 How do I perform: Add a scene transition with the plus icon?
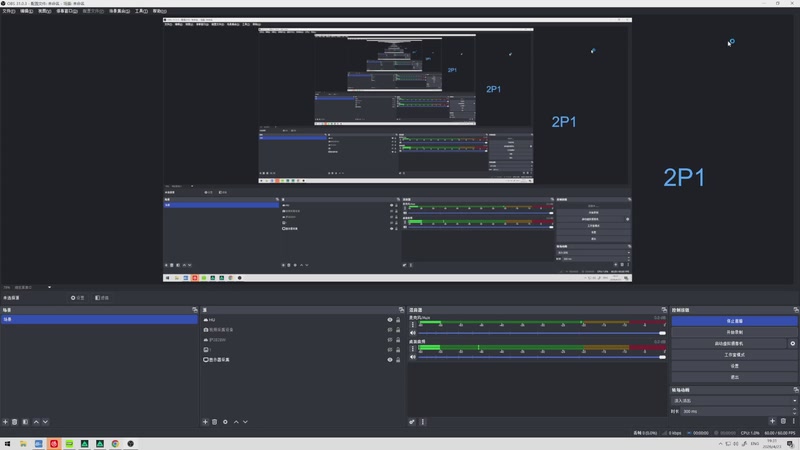[772, 421]
